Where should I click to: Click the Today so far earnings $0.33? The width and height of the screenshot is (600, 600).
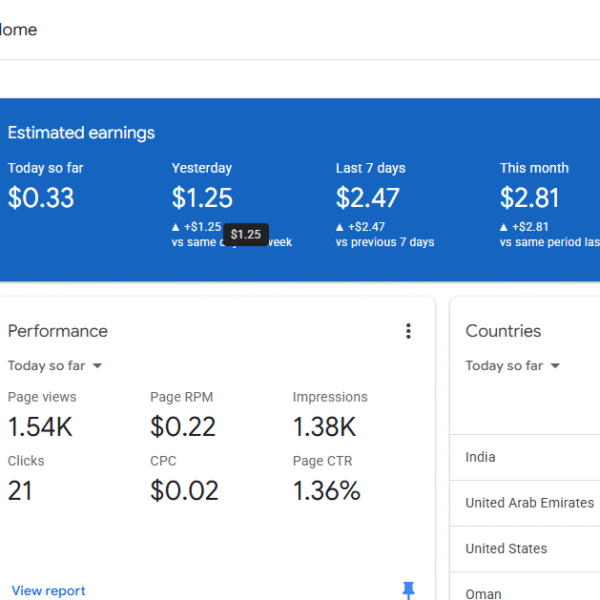[41, 198]
